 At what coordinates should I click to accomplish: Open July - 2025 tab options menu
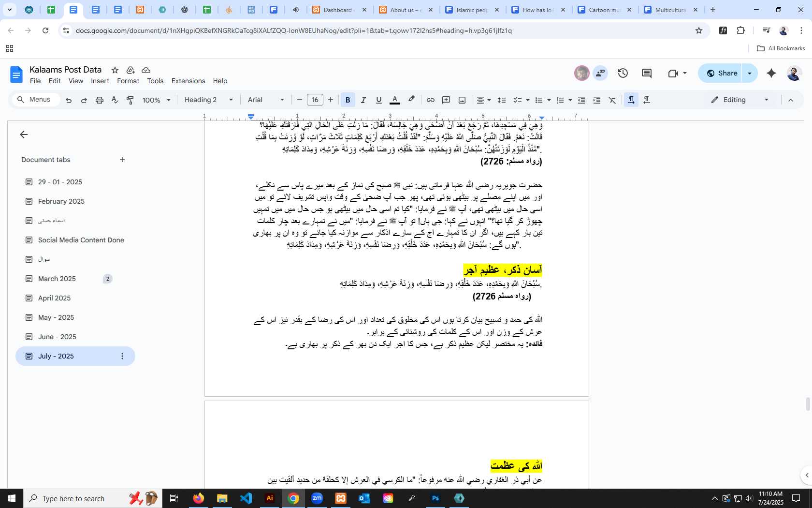click(x=122, y=356)
